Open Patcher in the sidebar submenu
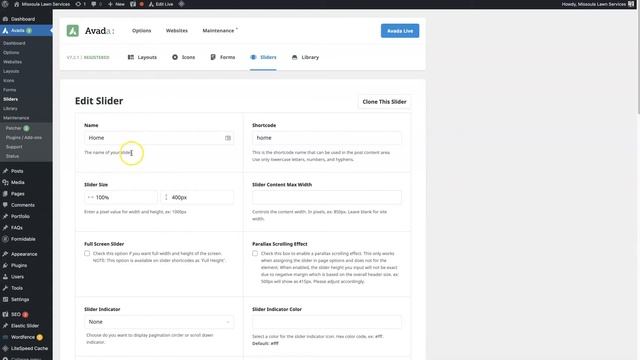The height and width of the screenshot is (360, 640). tap(17, 128)
